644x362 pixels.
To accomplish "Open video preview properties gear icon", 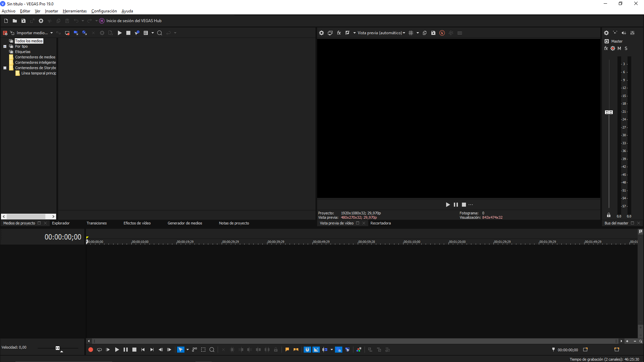I will [x=321, y=33].
